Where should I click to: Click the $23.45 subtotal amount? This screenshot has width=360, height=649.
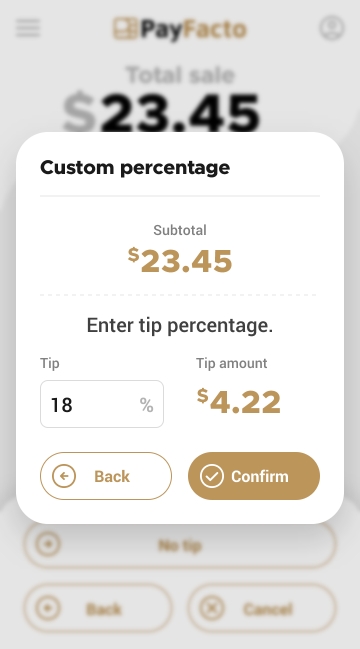(180, 260)
